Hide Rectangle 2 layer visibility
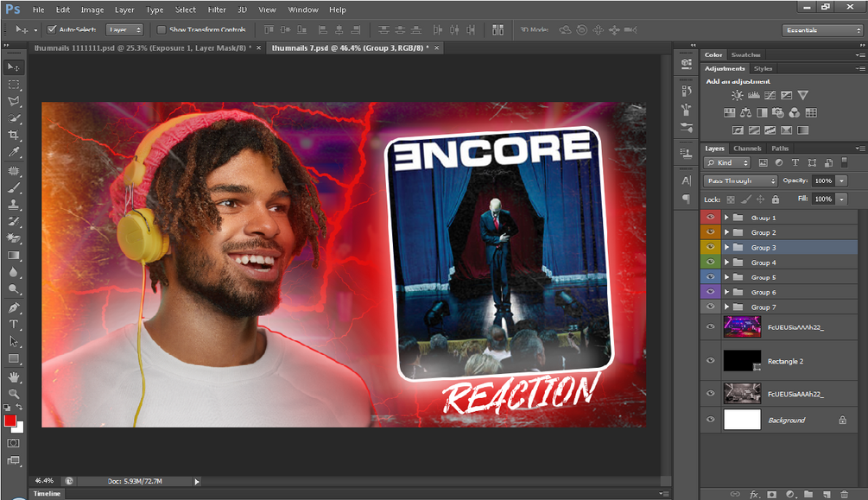Screen dimensions: 868x500 [710, 360]
